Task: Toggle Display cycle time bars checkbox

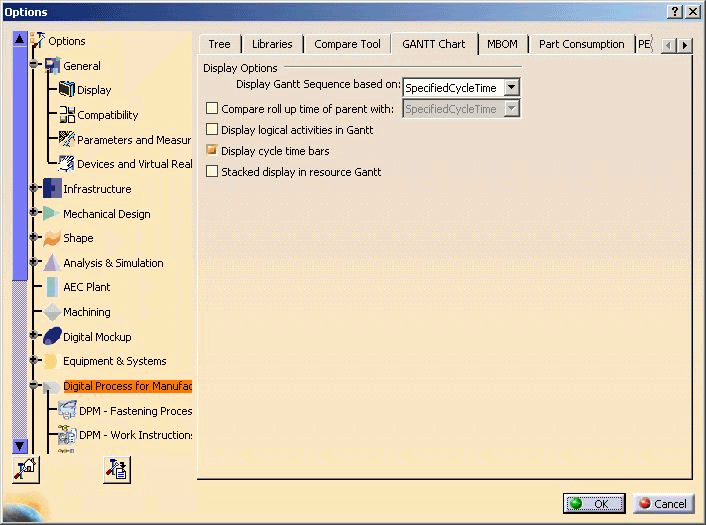Action: 211,151
